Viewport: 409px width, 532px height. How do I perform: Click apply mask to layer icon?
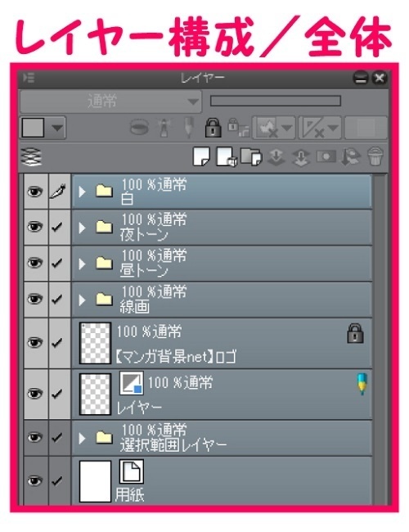[x=350, y=157]
